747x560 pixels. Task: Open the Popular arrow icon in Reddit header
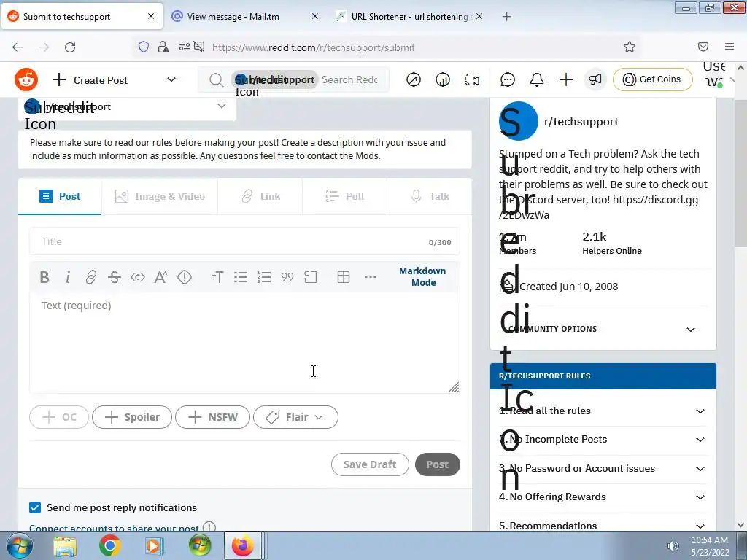coord(414,79)
